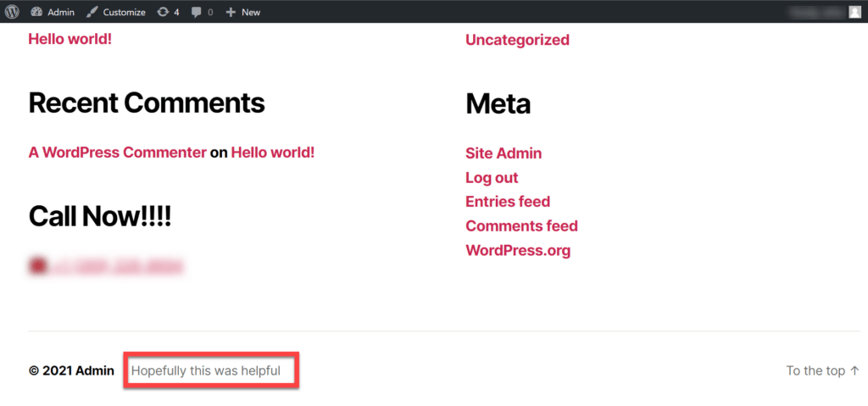The width and height of the screenshot is (868, 406).
Task: Click the Call Now!!!! heading
Action: [100, 216]
